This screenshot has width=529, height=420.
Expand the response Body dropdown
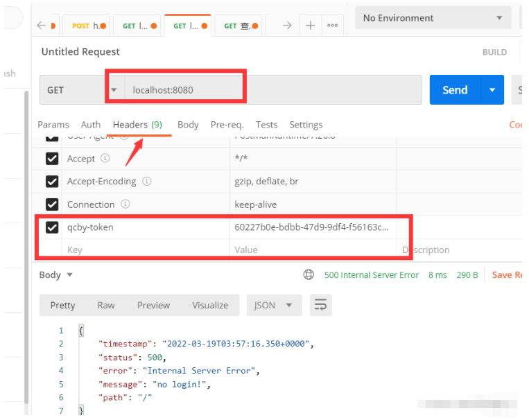pyautogui.click(x=56, y=275)
